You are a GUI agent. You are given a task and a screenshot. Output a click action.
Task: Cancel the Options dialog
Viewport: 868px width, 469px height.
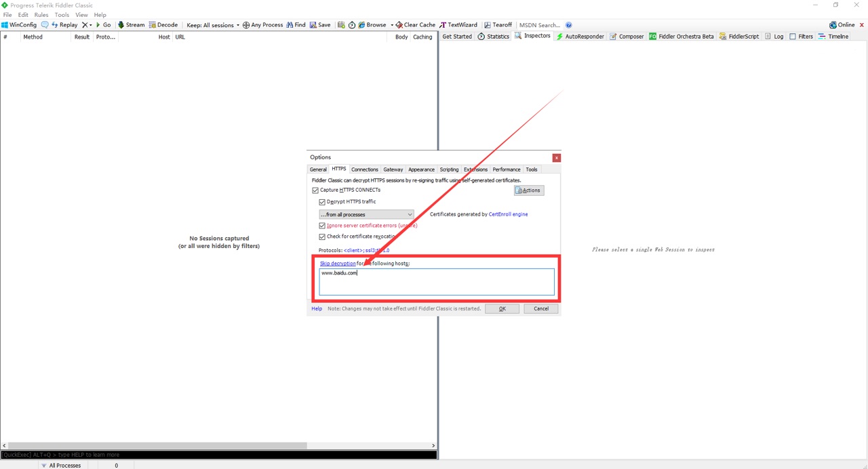pyautogui.click(x=540, y=308)
